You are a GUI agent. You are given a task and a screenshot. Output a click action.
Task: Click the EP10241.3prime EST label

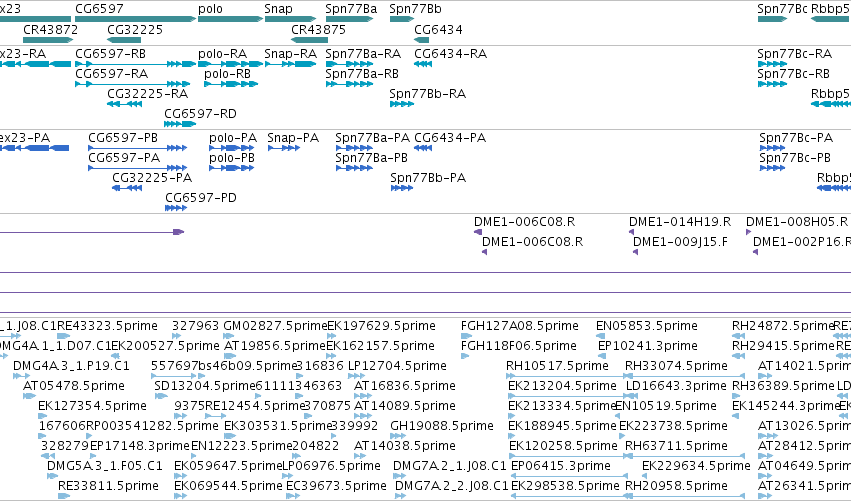(x=647, y=346)
